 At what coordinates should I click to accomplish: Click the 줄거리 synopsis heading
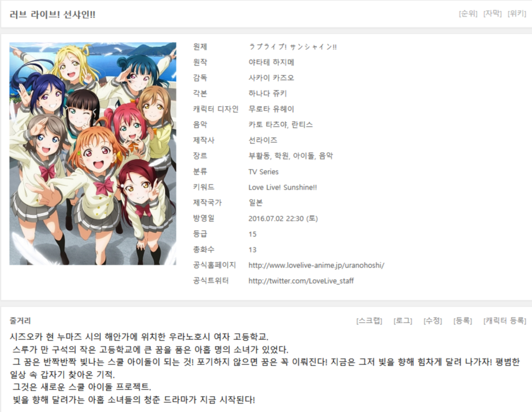pyautogui.click(x=21, y=320)
